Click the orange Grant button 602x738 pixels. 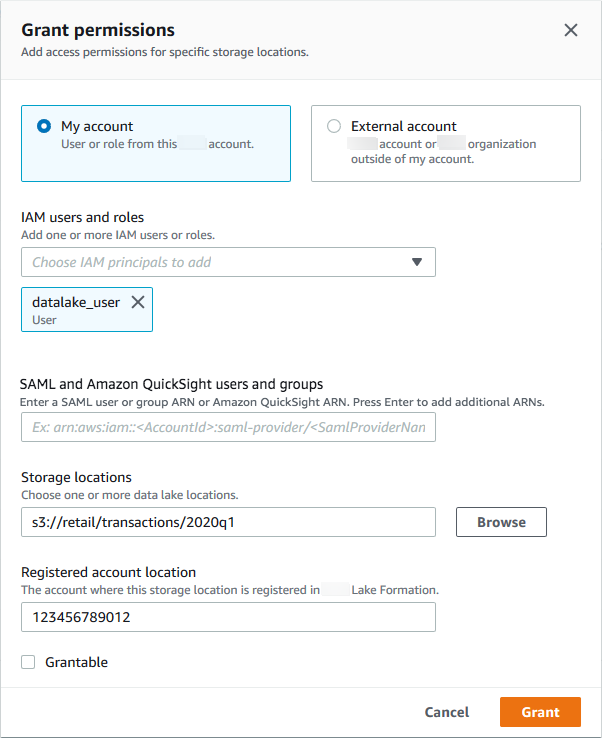pos(540,712)
